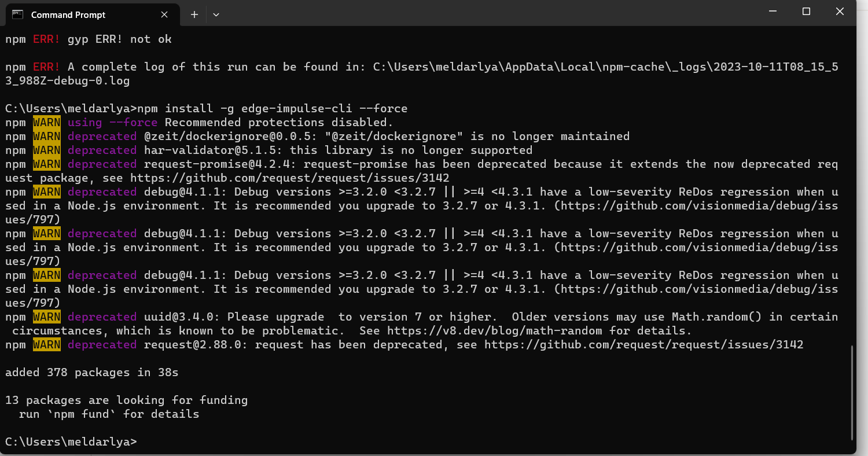868x456 pixels.
Task: Open a new tab with the plus button
Action: pos(194,14)
